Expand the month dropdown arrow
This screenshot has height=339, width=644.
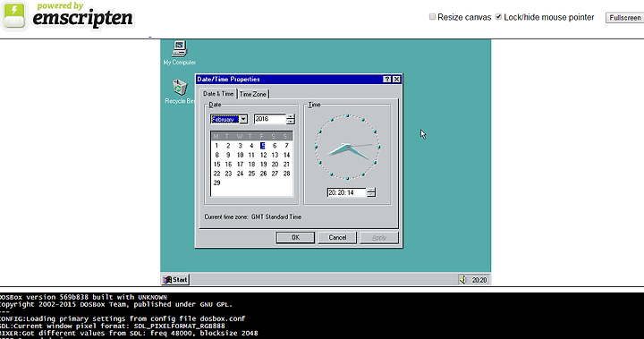(x=243, y=119)
